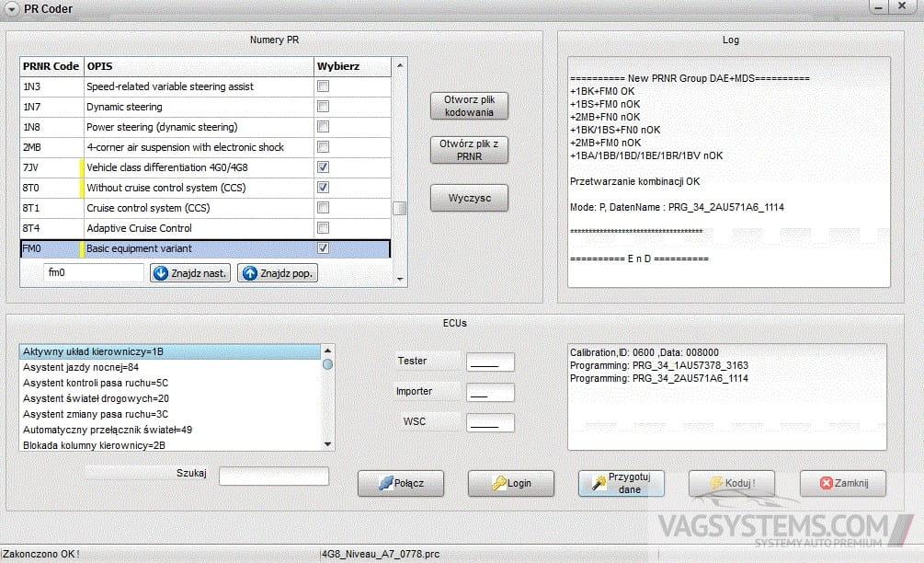The height and width of the screenshot is (563, 924).
Task: Select Aktywny układ kierowniczy=1B ECU entry
Action: point(170,352)
